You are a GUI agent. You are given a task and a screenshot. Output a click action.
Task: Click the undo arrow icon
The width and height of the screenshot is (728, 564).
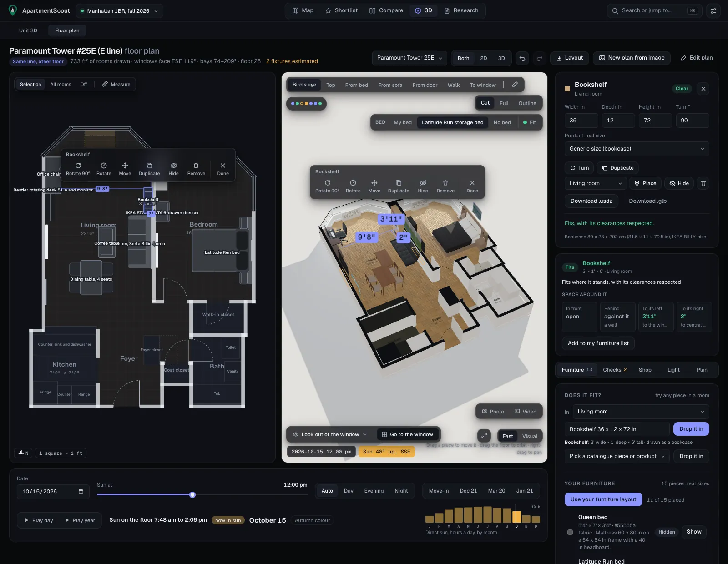click(x=522, y=58)
